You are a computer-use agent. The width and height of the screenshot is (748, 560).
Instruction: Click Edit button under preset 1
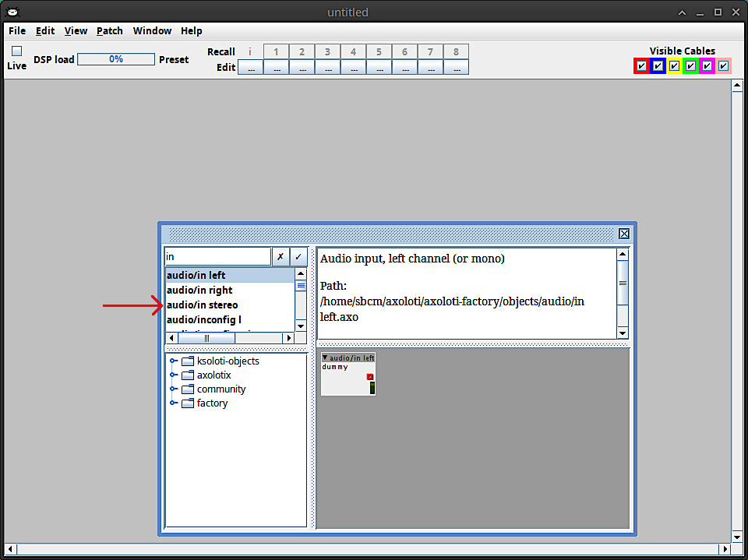coord(276,67)
